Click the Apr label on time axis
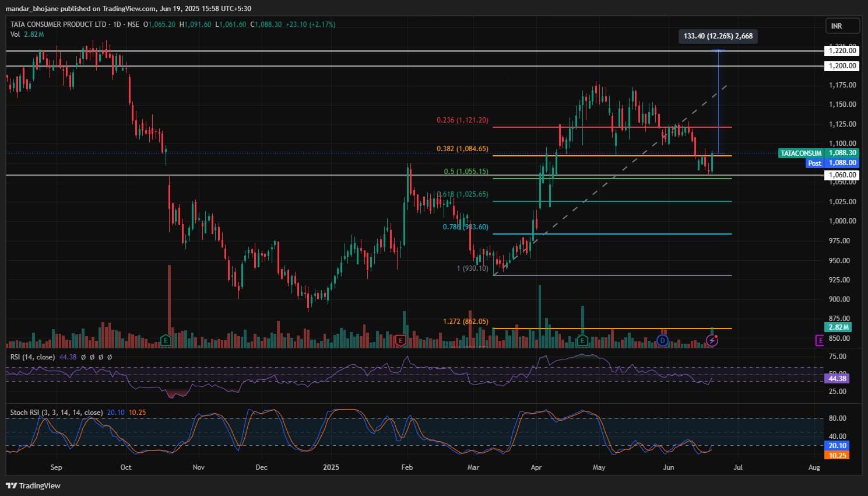This screenshot has height=496, width=868. tap(536, 467)
